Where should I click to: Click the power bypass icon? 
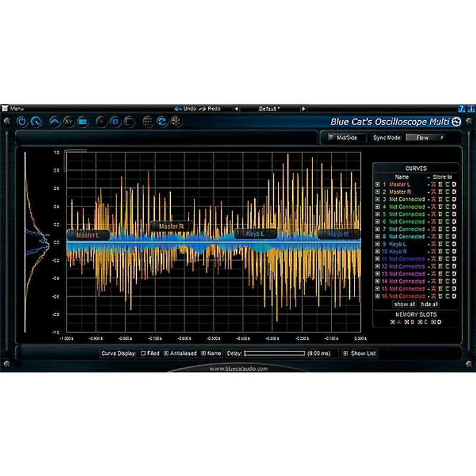pyautogui.click(x=22, y=121)
